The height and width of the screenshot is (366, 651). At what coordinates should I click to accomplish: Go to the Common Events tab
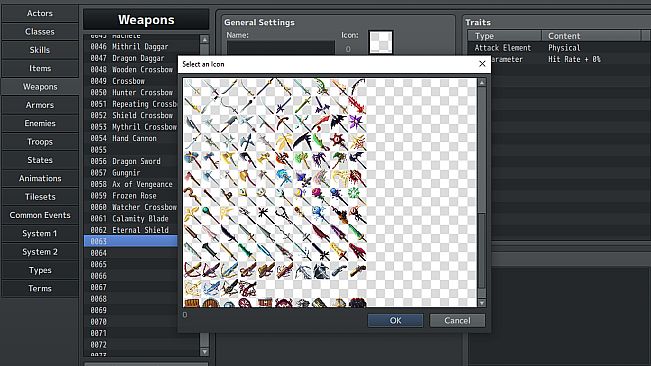(40, 215)
